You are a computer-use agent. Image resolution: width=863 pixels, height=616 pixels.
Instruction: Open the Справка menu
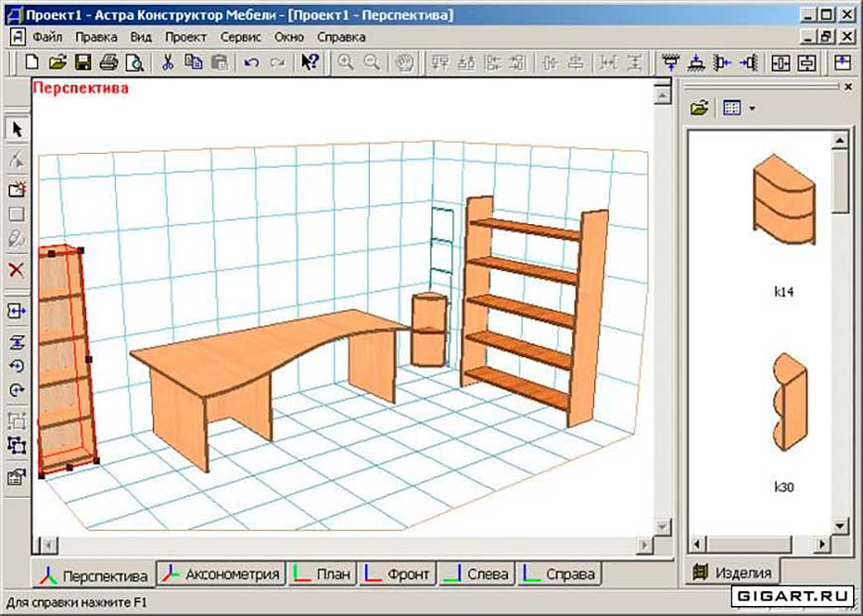(x=341, y=38)
